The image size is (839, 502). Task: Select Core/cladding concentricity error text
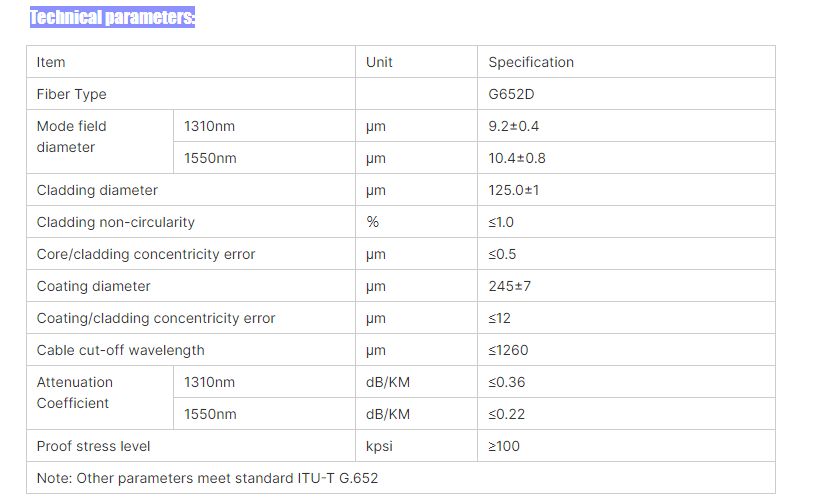pos(146,254)
